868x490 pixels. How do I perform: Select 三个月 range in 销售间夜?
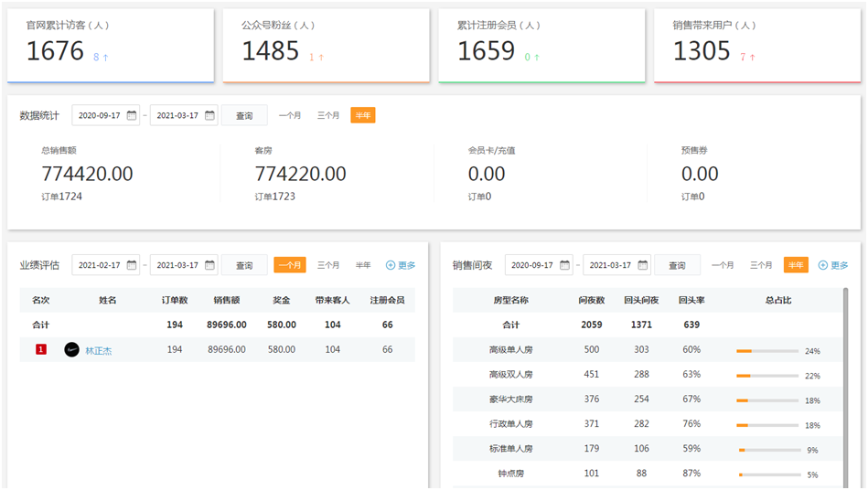point(761,265)
